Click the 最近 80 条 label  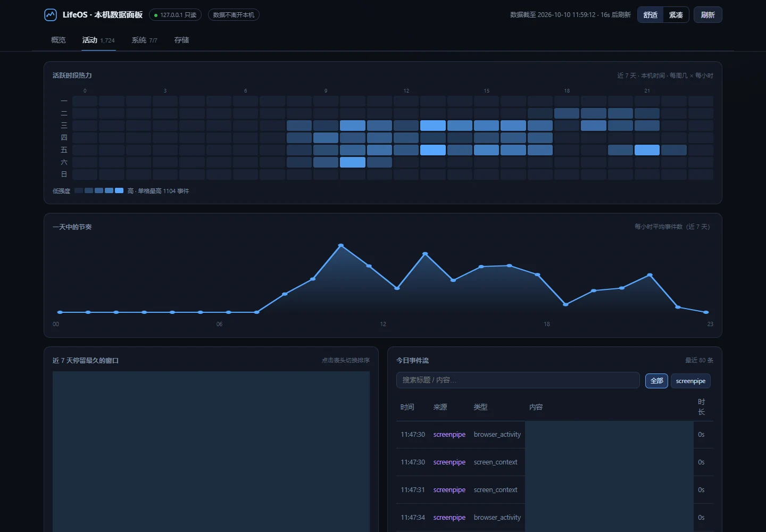pyautogui.click(x=699, y=360)
